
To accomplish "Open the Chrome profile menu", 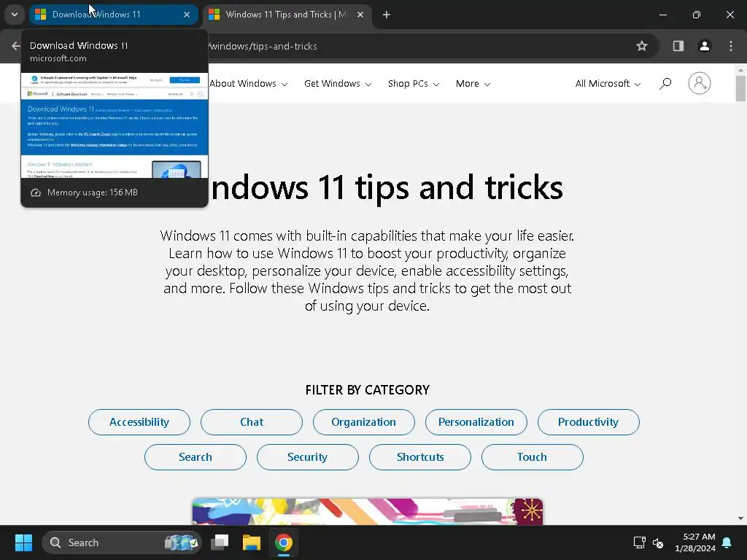I will tap(705, 46).
